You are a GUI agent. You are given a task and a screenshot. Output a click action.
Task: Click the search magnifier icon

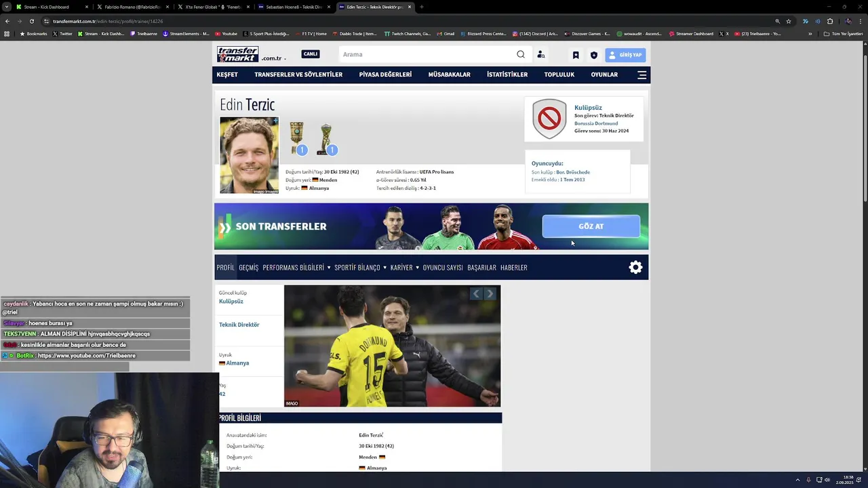[521, 54]
